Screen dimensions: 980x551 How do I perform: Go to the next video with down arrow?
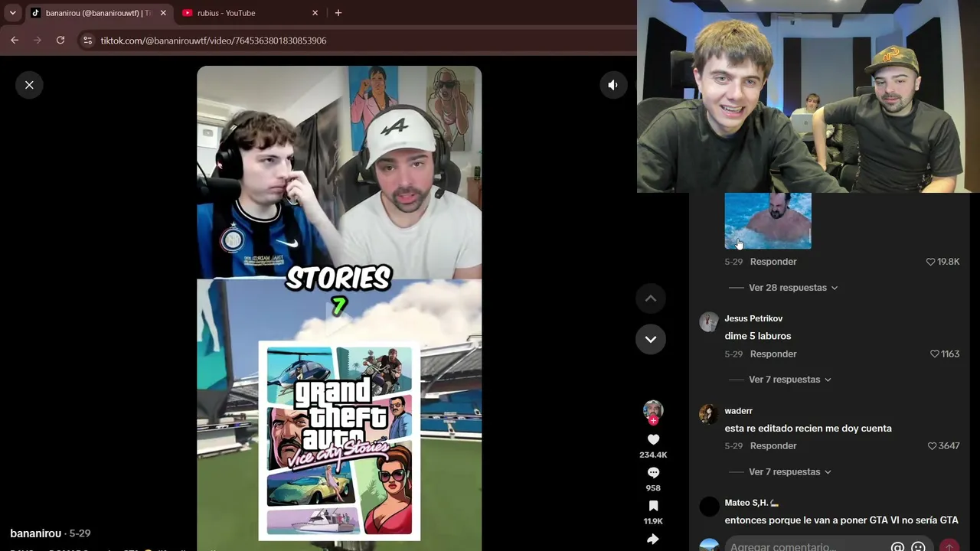click(x=651, y=339)
